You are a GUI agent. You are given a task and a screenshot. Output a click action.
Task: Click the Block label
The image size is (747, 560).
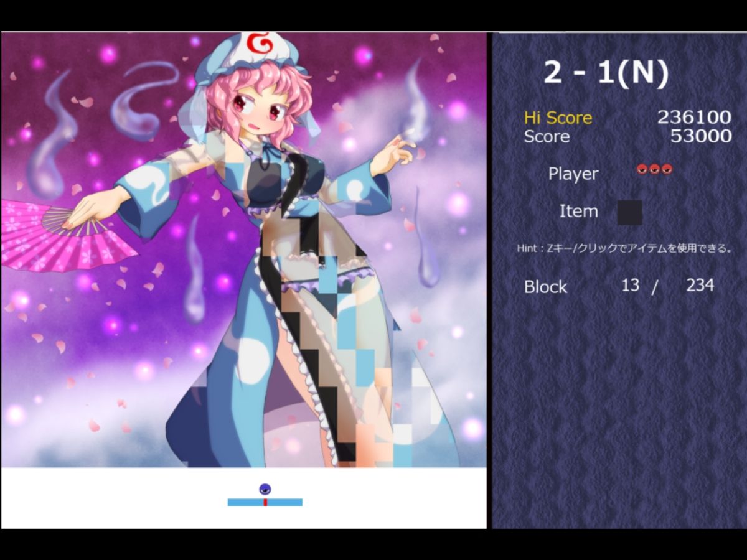coord(546,287)
